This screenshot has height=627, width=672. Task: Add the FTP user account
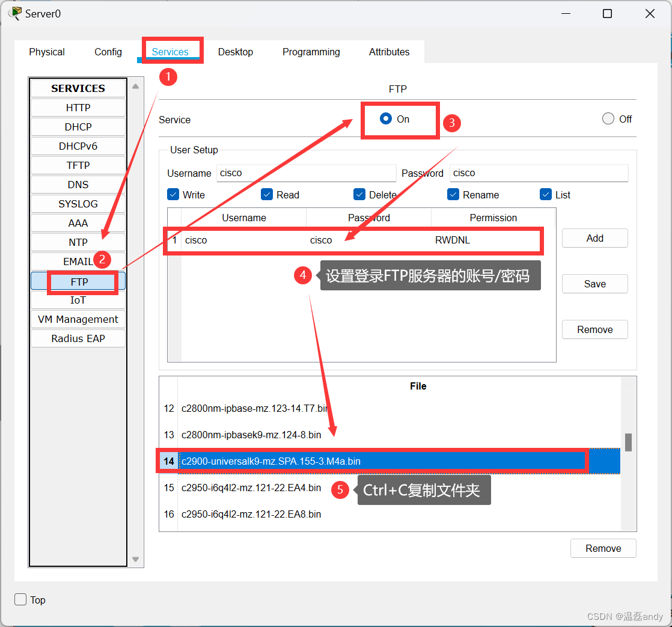point(595,238)
